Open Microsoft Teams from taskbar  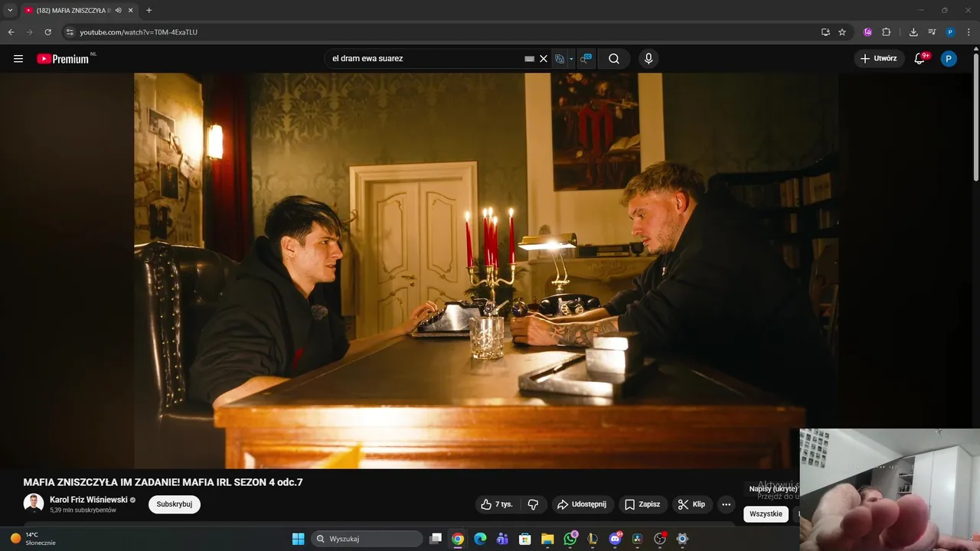point(502,539)
